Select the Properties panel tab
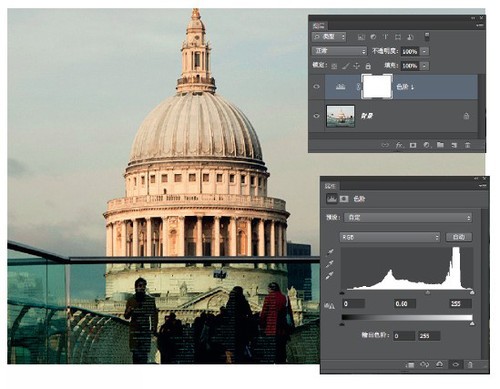Image resolution: width=500 pixels, height=389 pixels. pyautogui.click(x=331, y=186)
